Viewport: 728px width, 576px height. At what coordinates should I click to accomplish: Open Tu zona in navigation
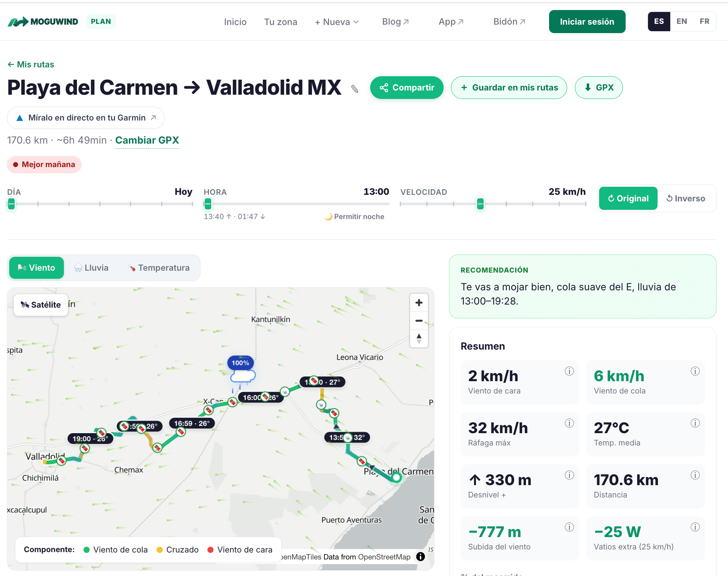coord(281,22)
